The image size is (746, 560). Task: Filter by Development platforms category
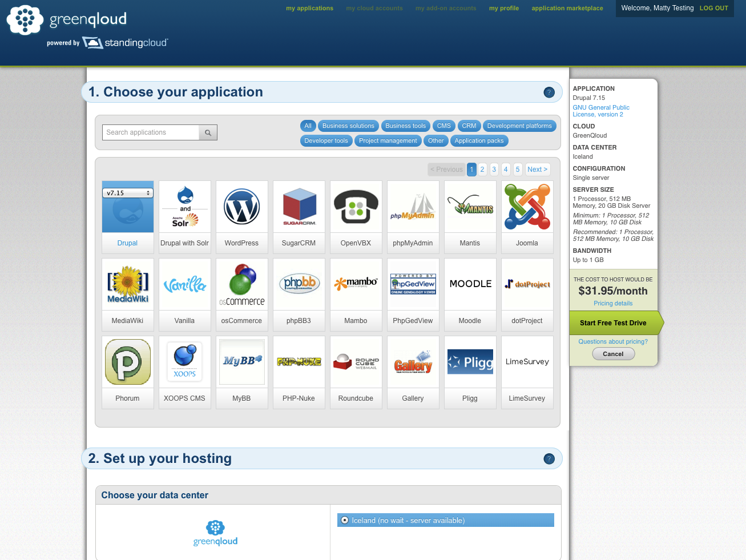(x=519, y=126)
